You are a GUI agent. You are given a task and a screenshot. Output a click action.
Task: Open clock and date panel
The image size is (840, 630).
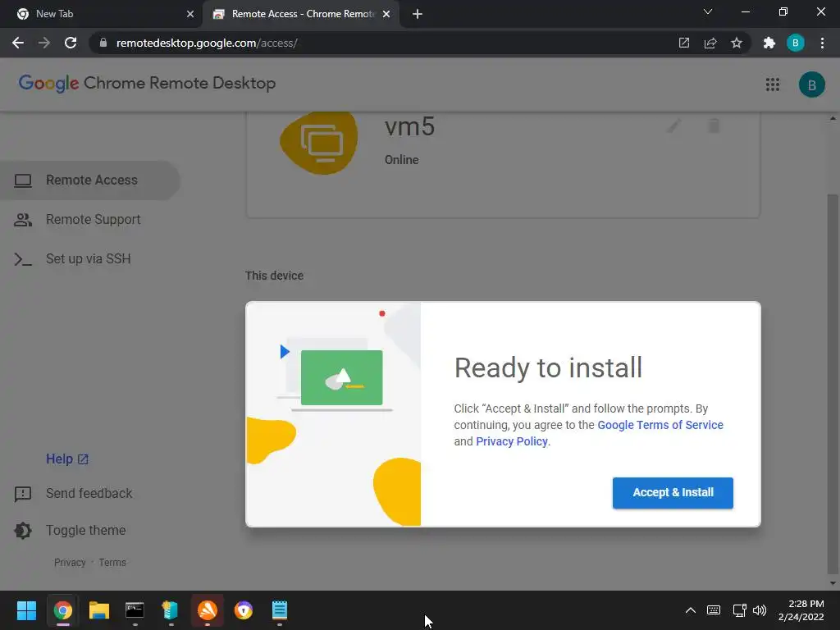click(801, 610)
